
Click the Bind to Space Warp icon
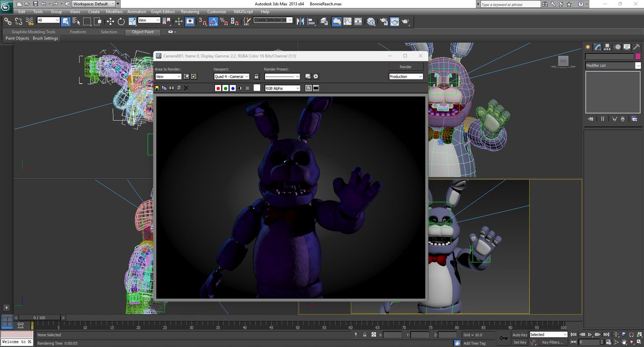(x=31, y=21)
